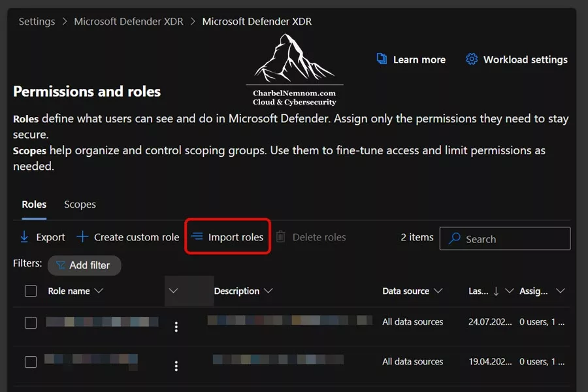Viewport: 588px width, 392px height.
Task: Click the plus icon for Create custom role
Action: [82, 237]
